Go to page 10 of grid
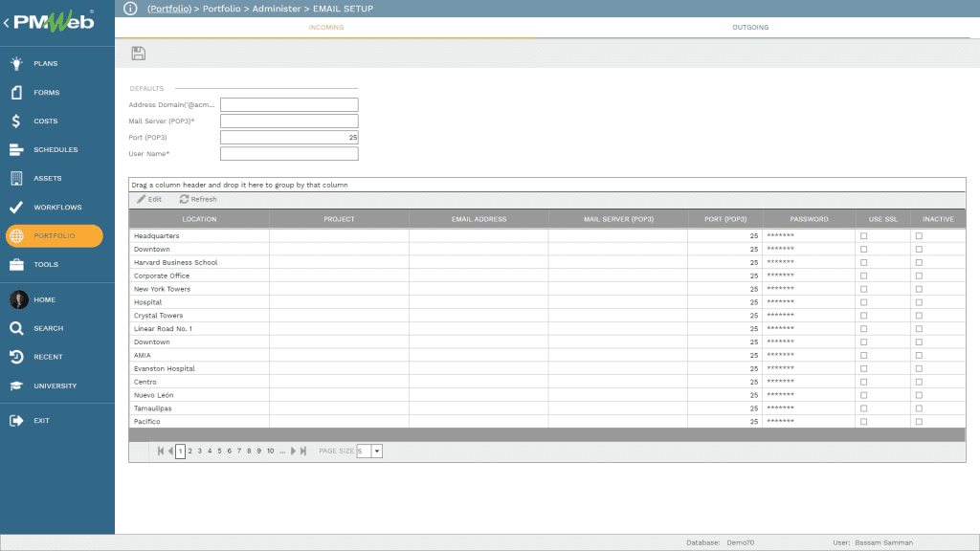Screen dimensions: 980x551 pyautogui.click(x=270, y=452)
